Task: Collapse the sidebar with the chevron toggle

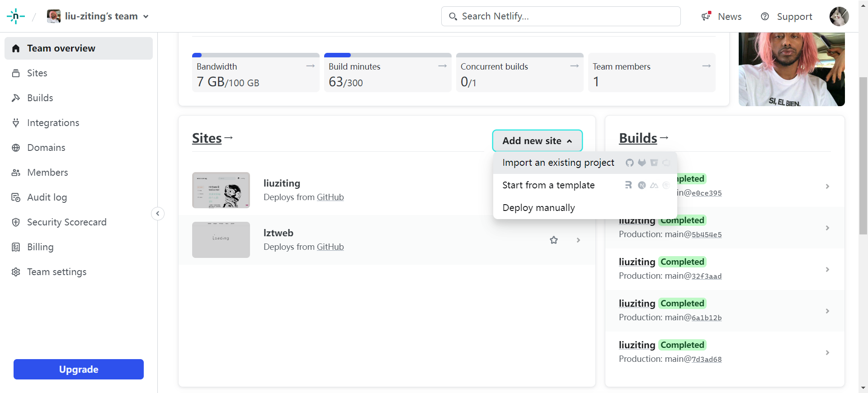Action: click(158, 214)
